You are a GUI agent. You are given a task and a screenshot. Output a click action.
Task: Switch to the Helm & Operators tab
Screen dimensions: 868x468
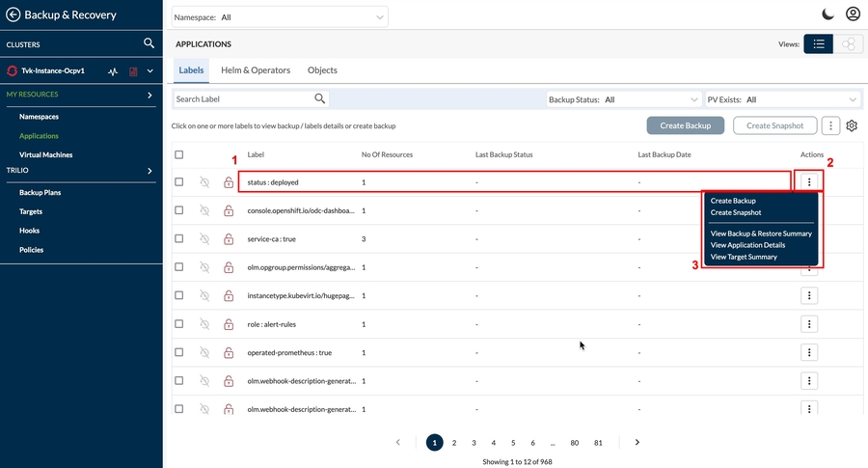256,70
